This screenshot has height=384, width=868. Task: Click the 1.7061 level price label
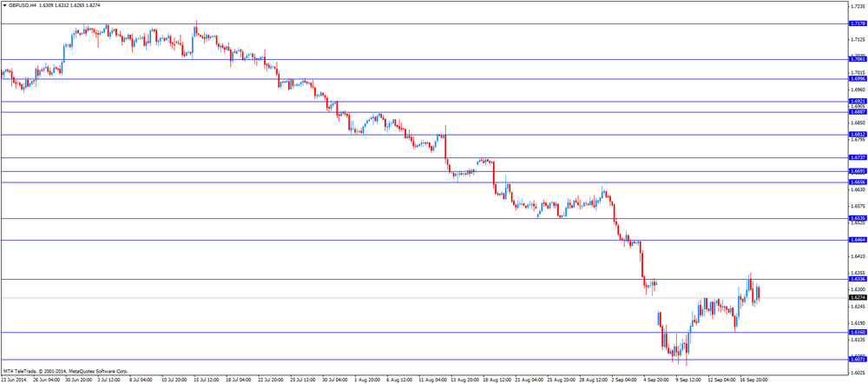(x=857, y=59)
